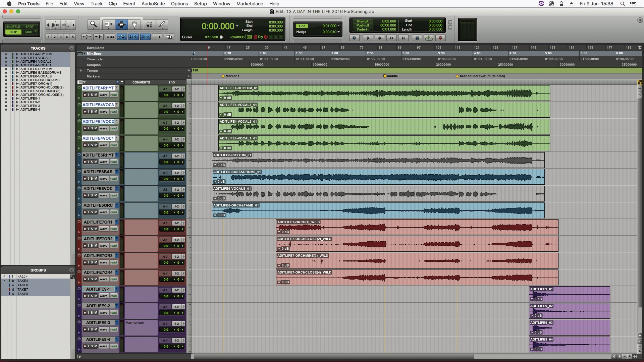644x362 pixels.
Task: Click Go to End transport button
Action: coord(404,38)
